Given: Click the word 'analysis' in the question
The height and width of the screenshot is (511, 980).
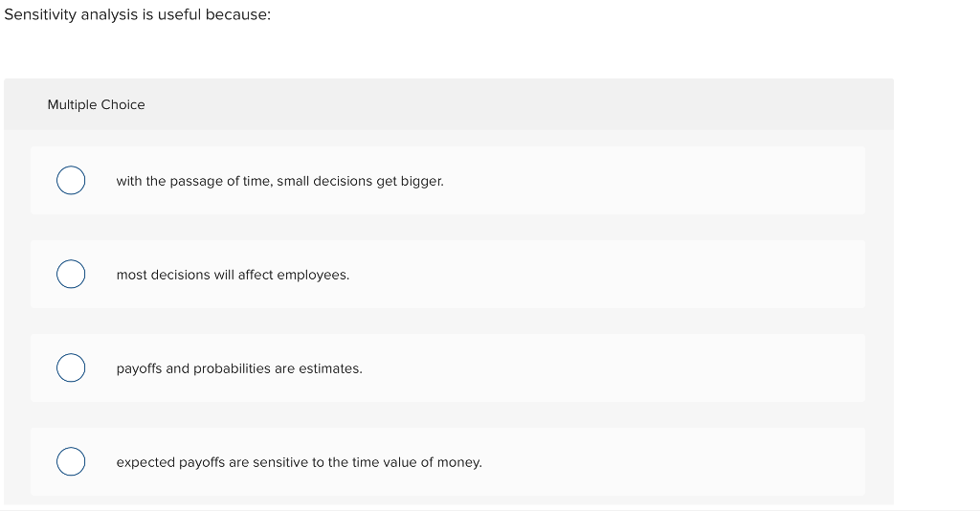Looking at the screenshot, I should coord(110,16).
